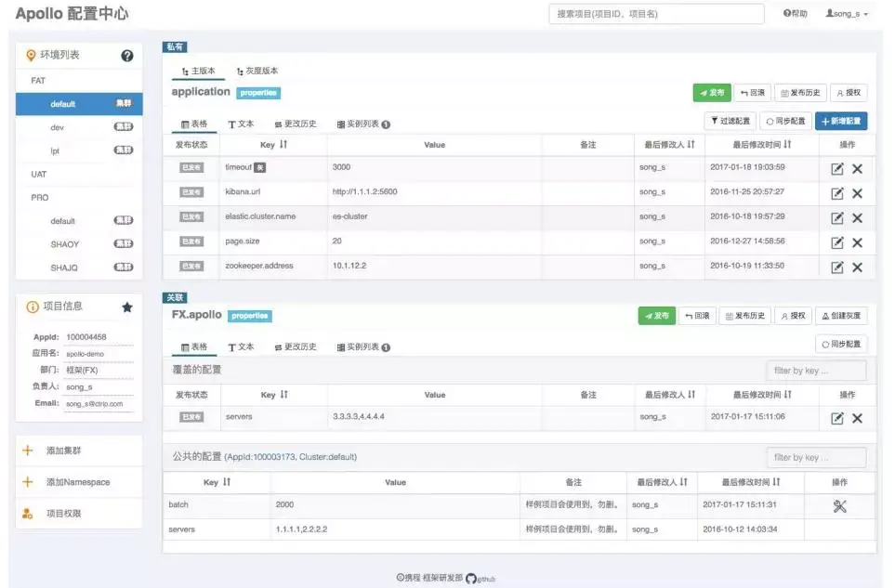Sort application table by 最后修改人
Screen dimensions: 895x588
click(691, 144)
